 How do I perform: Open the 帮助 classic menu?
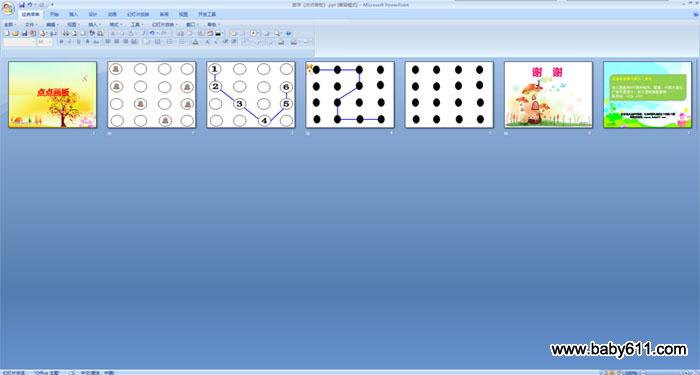pyautogui.click(x=213, y=25)
